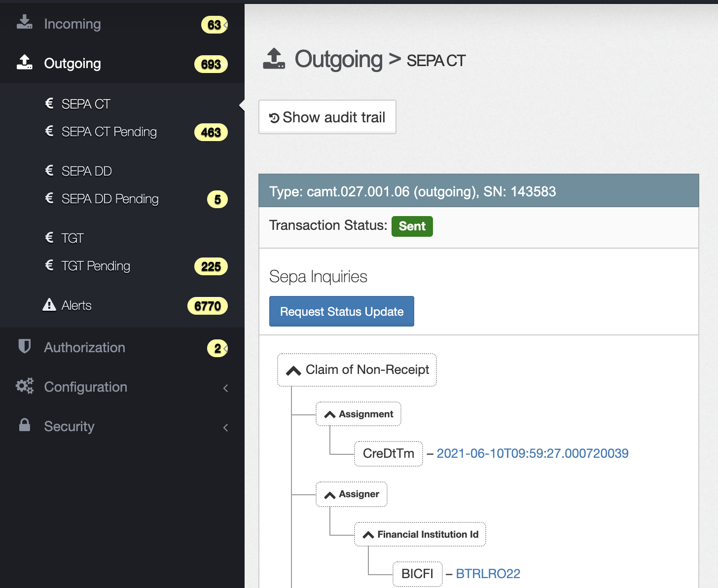Screen dimensions: 718x588
Task: Click the CreDtTm timestamp value
Action: click(x=532, y=453)
